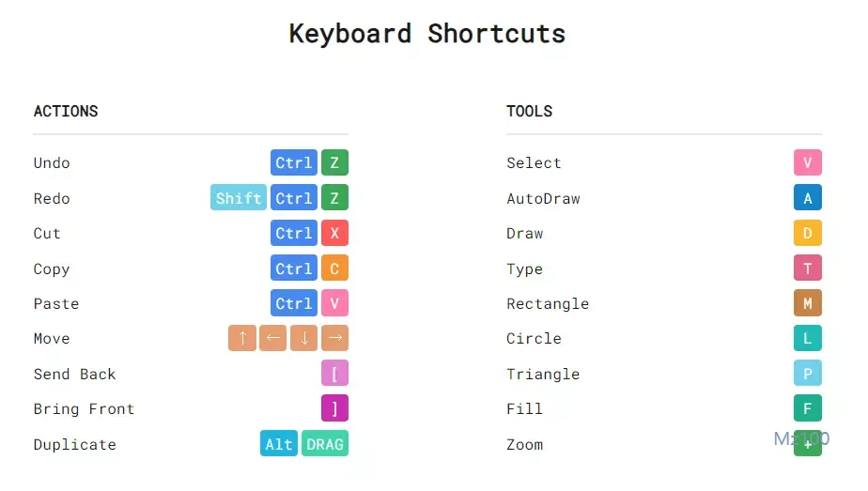This screenshot has height=491, width=868.
Task: Click the green F key for Fill
Action: coord(808,408)
